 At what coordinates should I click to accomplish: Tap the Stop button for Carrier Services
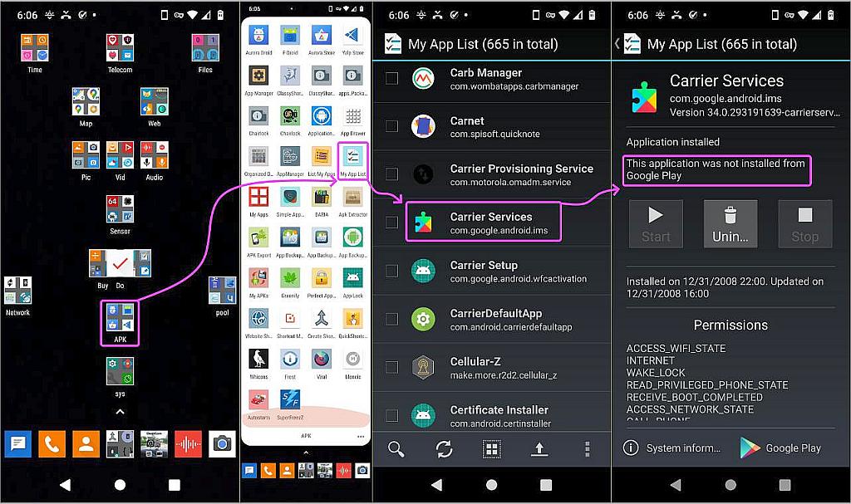(804, 223)
